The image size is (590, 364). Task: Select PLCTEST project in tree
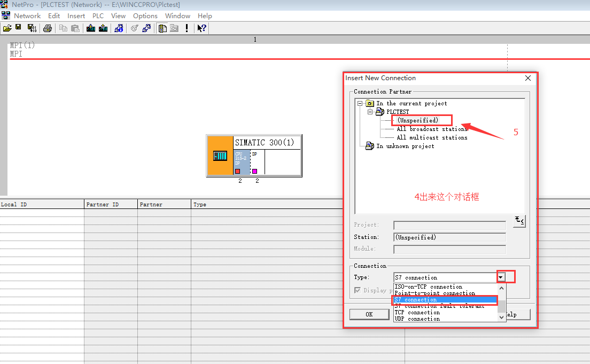(398, 112)
